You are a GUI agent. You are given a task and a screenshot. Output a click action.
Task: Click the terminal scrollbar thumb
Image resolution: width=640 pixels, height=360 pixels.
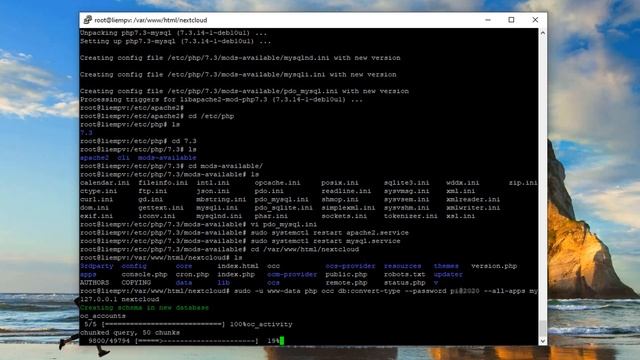pyautogui.click(x=542, y=328)
